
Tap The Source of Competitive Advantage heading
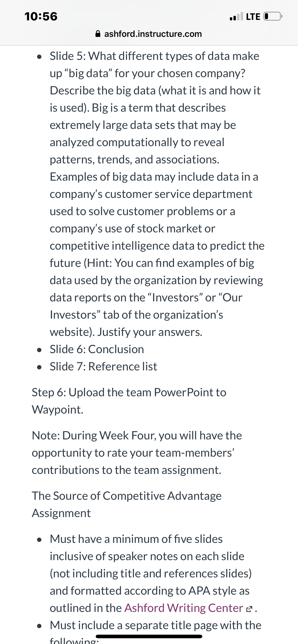pyautogui.click(x=126, y=505)
